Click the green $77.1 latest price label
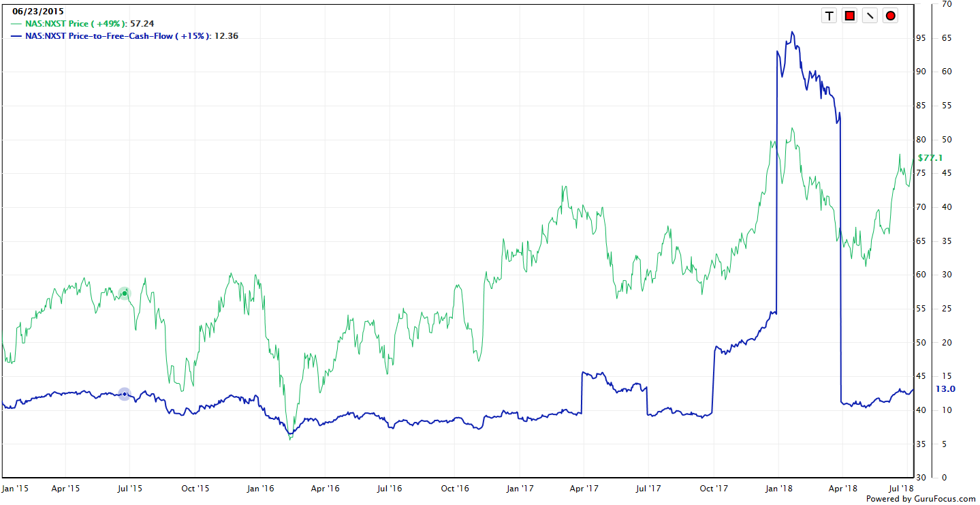The height and width of the screenshot is (505, 980). [930, 157]
